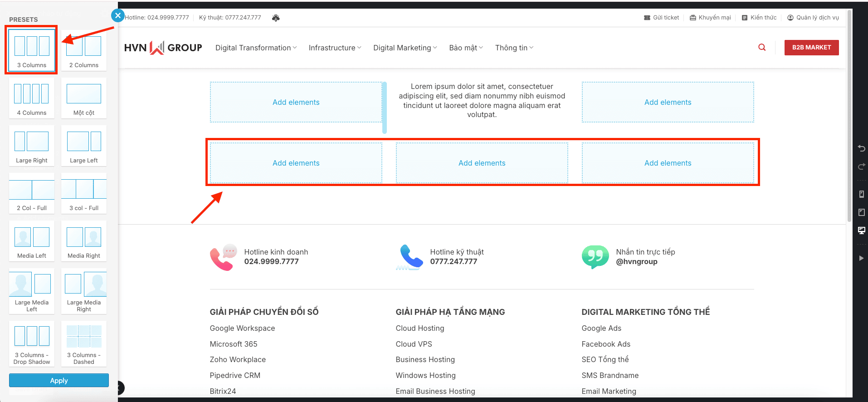Image resolution: width=868 pixels, height=402 pixels.
Task: Expand Digital Transformation menu
Action: [256, 48]
